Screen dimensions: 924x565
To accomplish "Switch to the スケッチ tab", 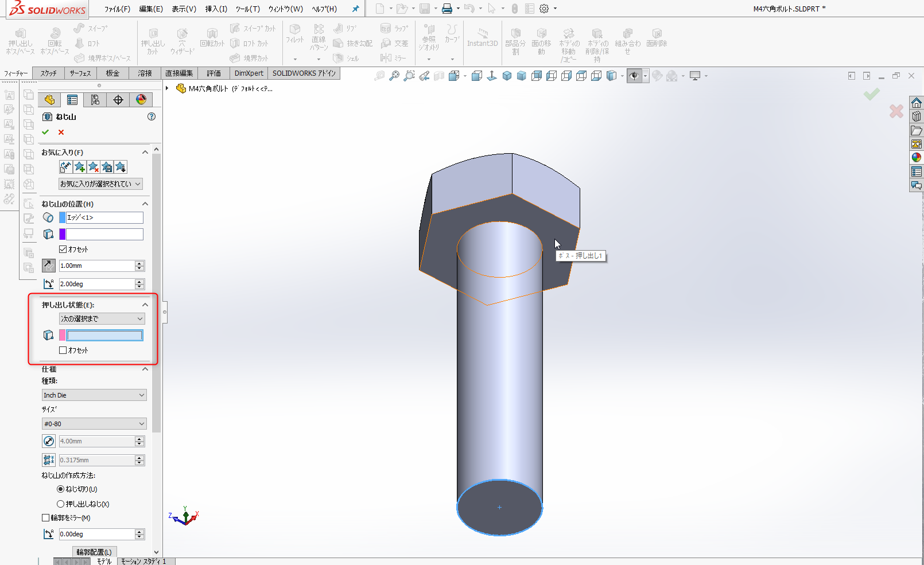I will coord(49,73).
